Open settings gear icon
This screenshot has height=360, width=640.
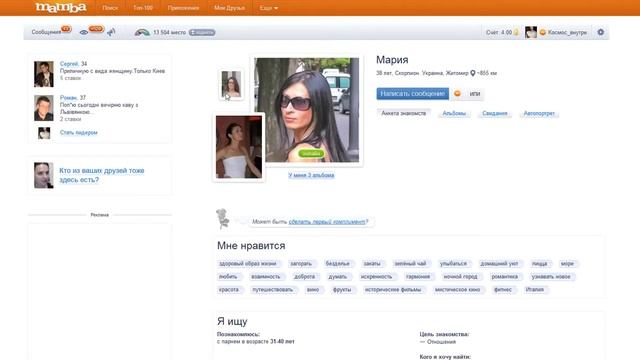[600, 32]
